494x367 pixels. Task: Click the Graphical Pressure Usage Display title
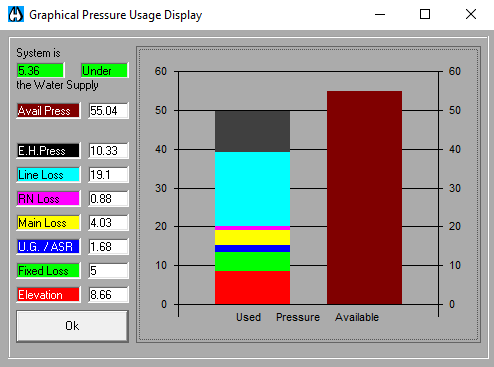[x=116, y=15]
